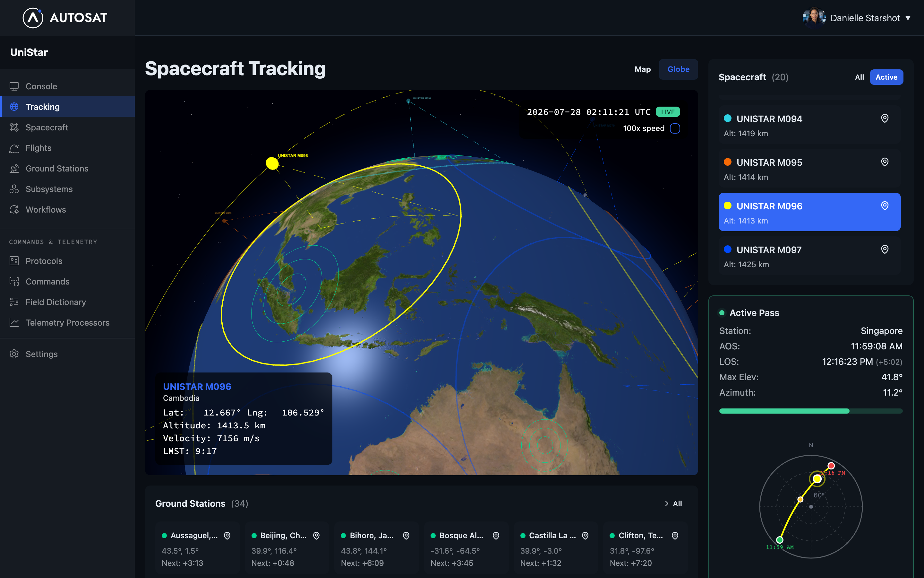Screen dimensions: 924x578
Task: Click the Clifton station location pin
Action: point(675,536)
